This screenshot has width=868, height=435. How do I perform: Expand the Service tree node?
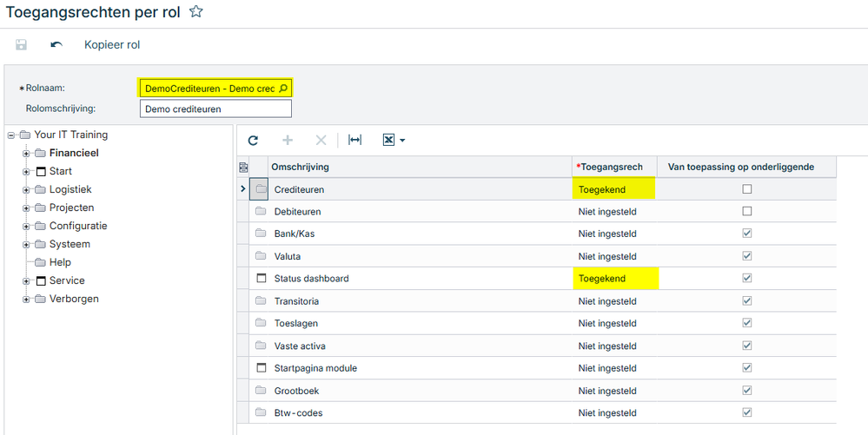(x=26, y=281)
